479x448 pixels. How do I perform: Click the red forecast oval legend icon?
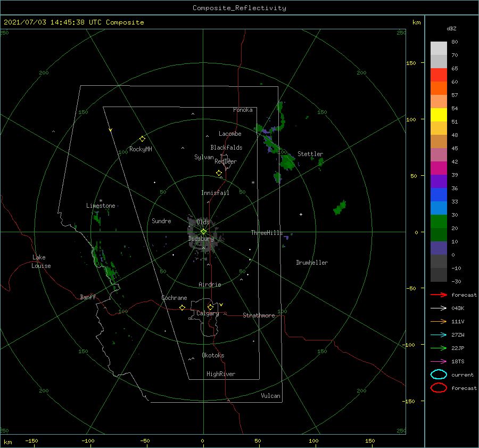click(439, 388)
